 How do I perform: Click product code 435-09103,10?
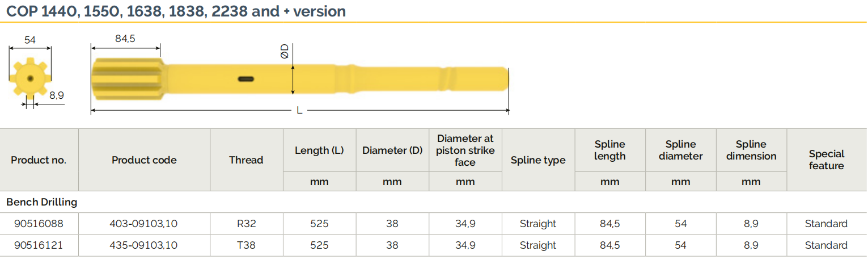143,245
